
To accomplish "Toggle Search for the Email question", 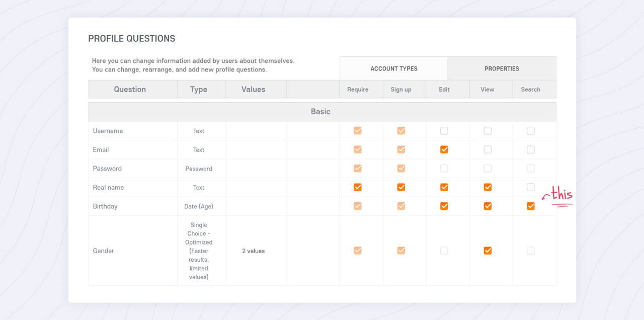I will 531,149.
